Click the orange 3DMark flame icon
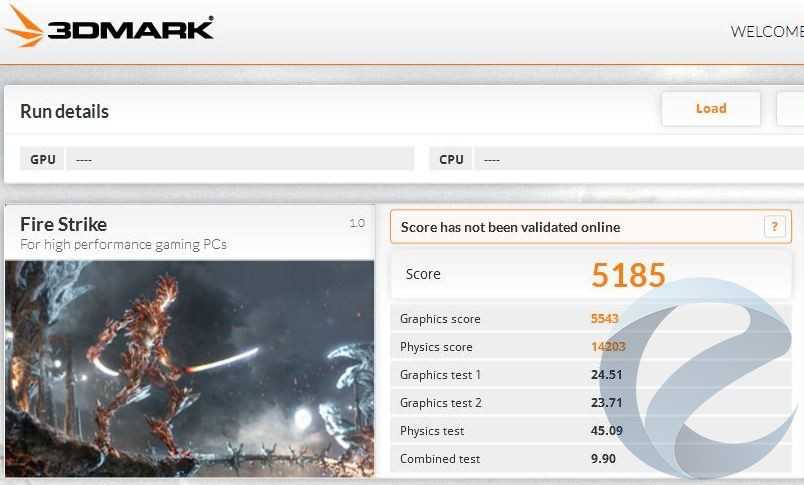804x485 pixels. [x=24, y=27]
